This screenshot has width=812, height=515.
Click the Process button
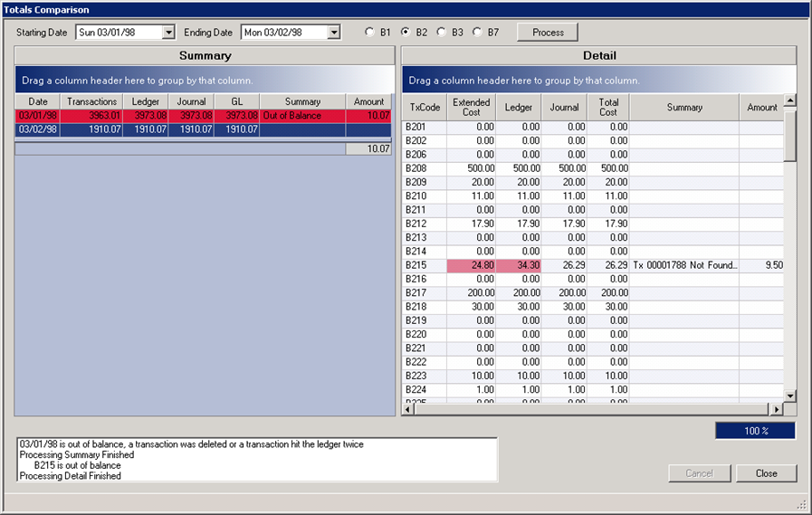548,33
